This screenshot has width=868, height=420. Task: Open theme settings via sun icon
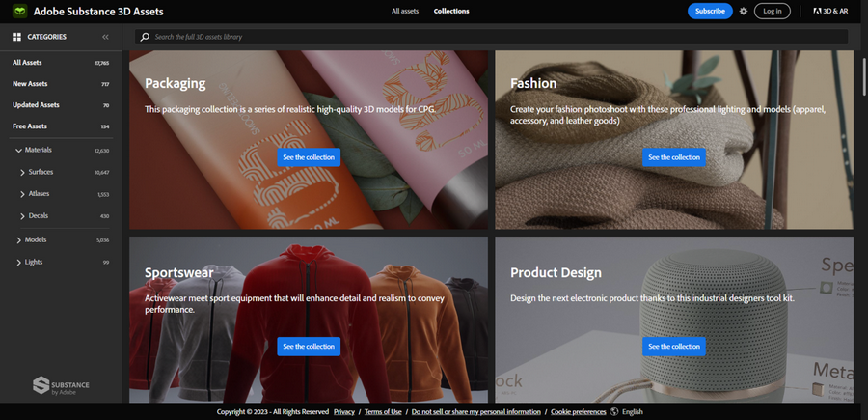743,12
